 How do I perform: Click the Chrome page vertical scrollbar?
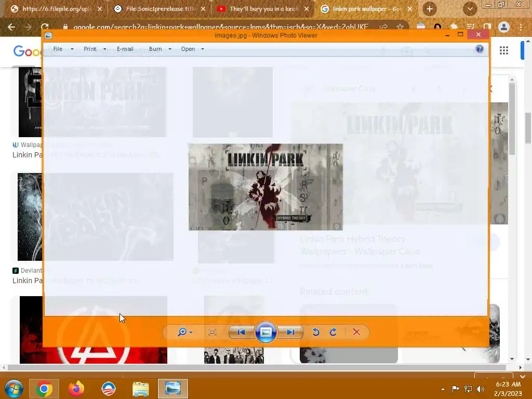(x=528, y=129)
